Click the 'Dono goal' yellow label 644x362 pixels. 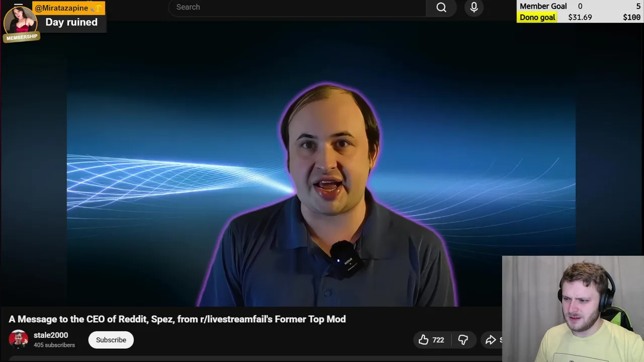537,17
